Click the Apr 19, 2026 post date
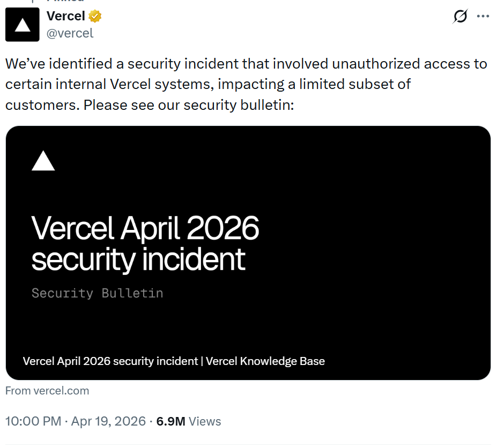The height and width of the screenshot is (447, 504). tap(108, 421)
